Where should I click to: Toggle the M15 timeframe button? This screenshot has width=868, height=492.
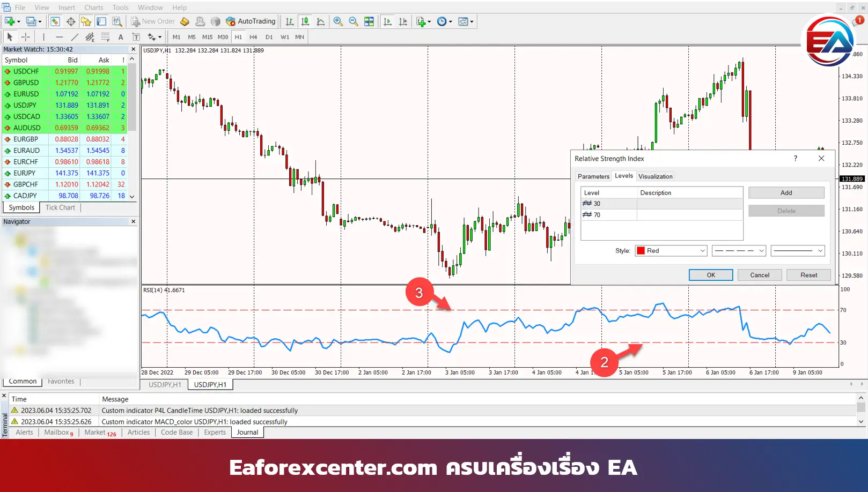tap(207, 37)
